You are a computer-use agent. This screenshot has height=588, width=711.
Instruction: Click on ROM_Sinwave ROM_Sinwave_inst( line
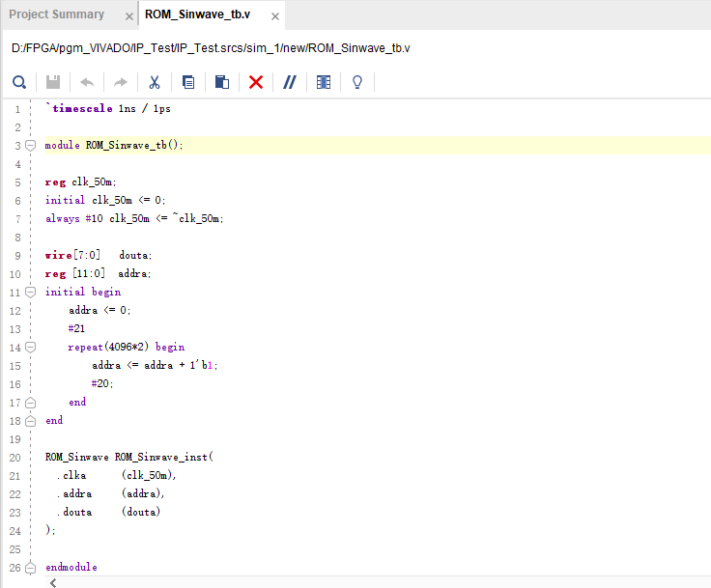point(129,457)
